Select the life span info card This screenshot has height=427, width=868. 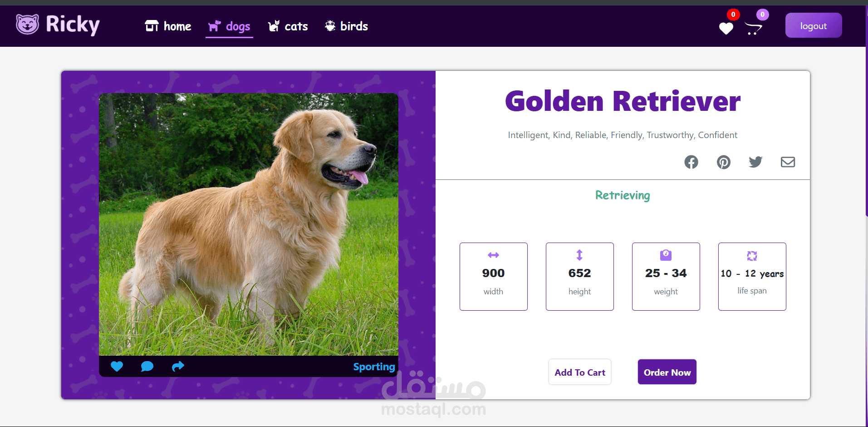(x=752, y=277)
